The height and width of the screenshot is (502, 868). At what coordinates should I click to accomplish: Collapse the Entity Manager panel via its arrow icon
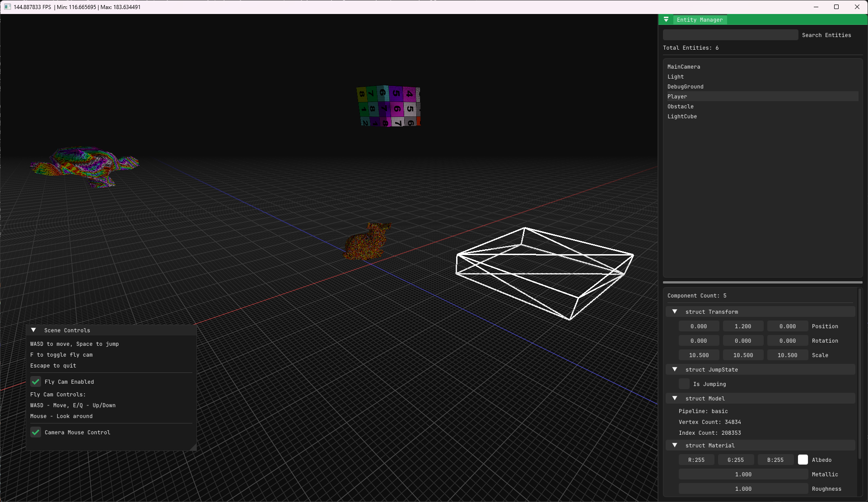click(x=666, y=19)
